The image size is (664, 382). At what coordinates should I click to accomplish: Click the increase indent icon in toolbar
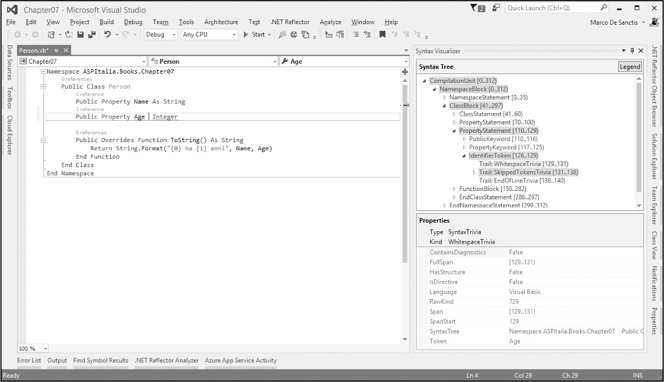[367, 35]
